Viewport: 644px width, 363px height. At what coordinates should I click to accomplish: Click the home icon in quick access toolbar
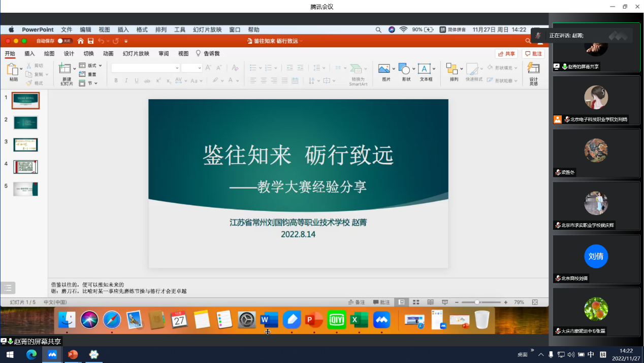point(80,41)
